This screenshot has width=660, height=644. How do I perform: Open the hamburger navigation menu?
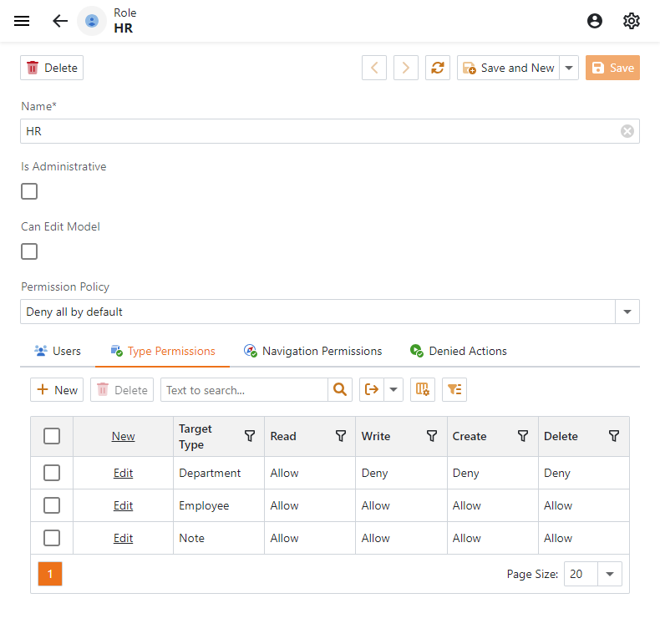pyautogui.click(x=22, y=21)
